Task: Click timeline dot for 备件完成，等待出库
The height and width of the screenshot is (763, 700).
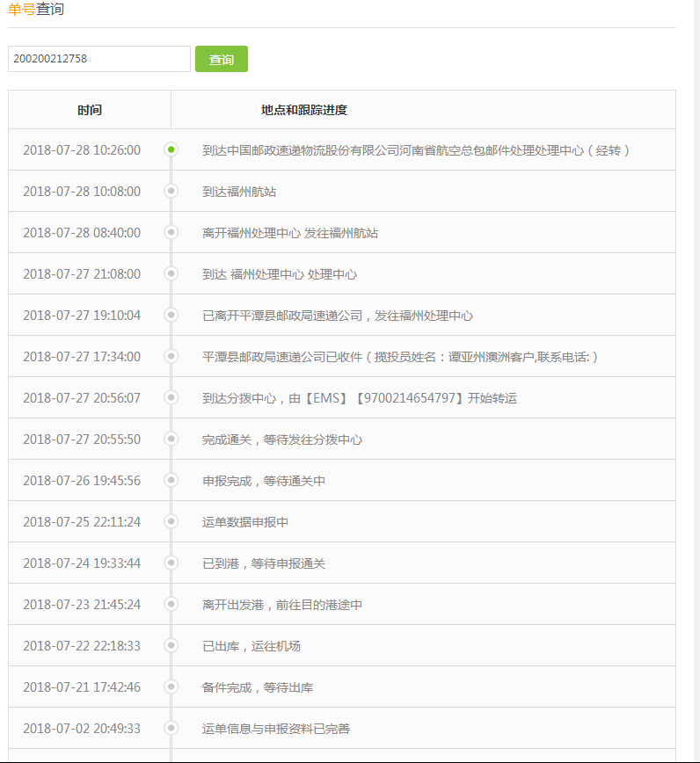Action: click(x=171, y=687)
